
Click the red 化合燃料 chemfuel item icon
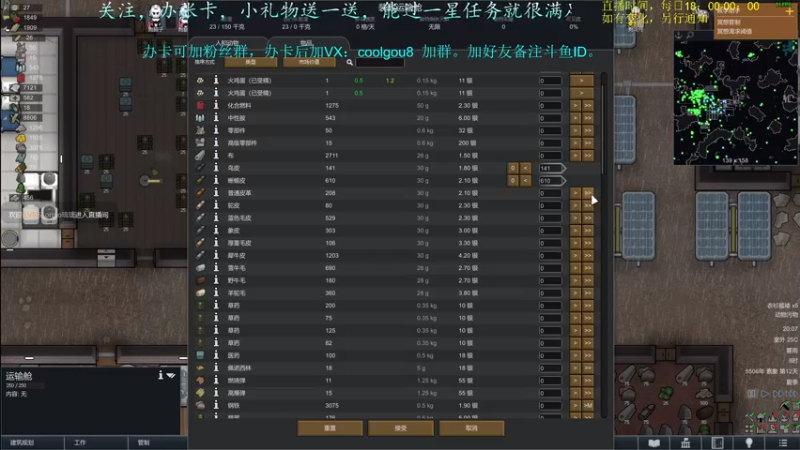point(201,105)
